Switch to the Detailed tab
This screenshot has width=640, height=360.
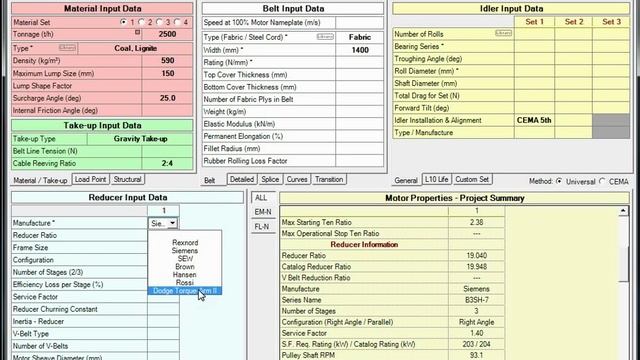(x=242, y=179)
